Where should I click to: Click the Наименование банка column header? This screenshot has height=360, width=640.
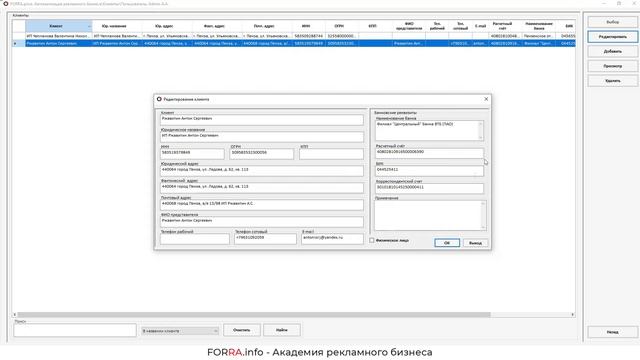click(x=539, y=26)
